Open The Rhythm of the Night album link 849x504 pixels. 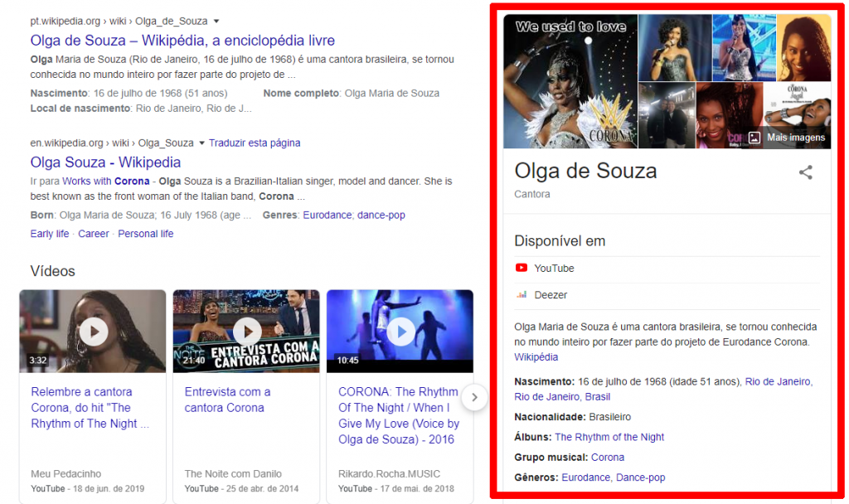(609, 437)
